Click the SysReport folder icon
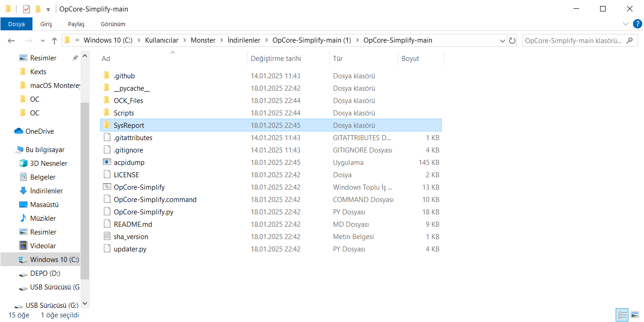Screen dimensions: 644x322 (x=107, y=125)
